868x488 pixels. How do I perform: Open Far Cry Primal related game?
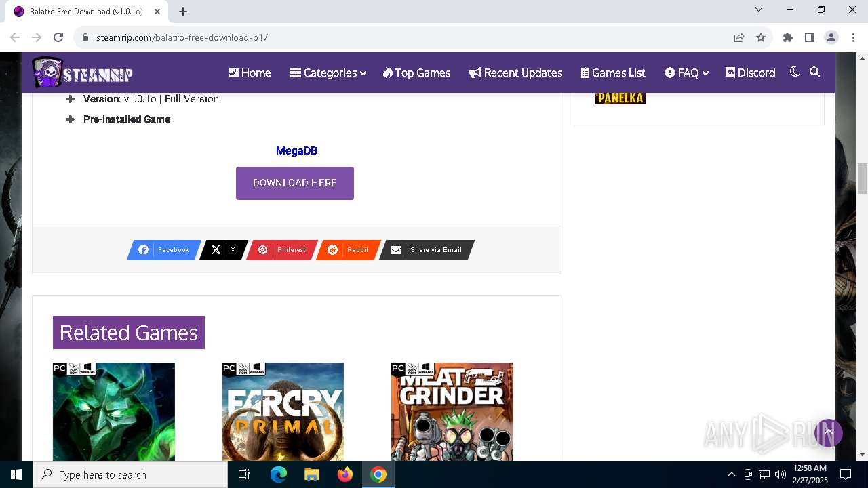[x=283, y=411]
